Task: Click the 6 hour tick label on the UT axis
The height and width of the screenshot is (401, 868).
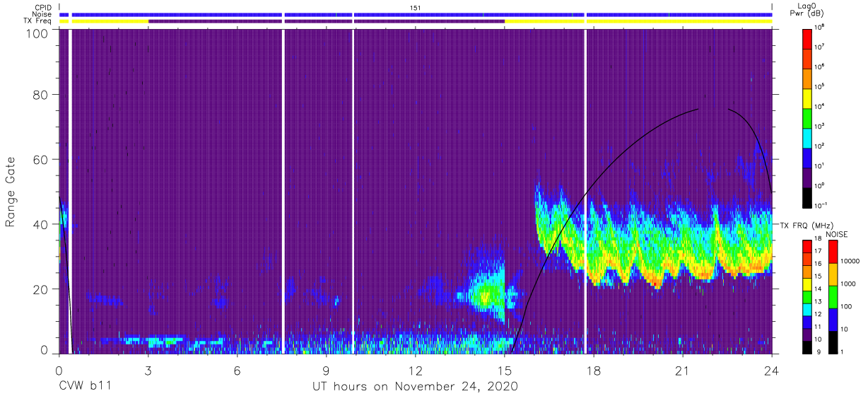Action: pyautogui.click(x=237, y=369)
